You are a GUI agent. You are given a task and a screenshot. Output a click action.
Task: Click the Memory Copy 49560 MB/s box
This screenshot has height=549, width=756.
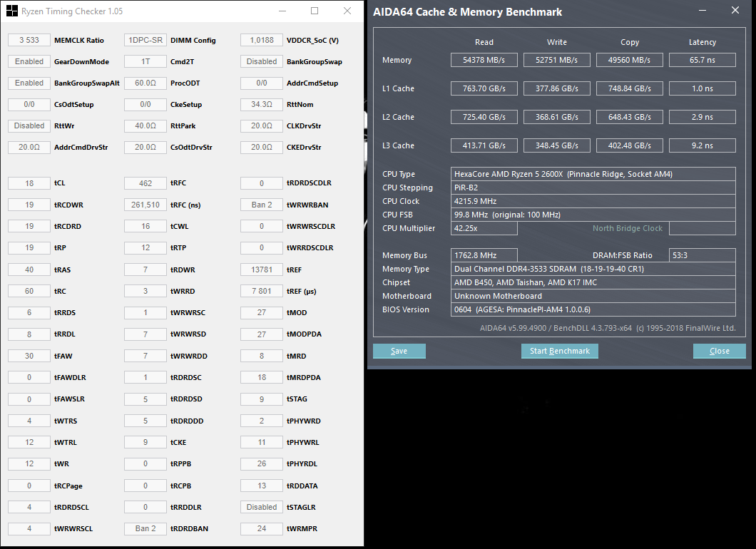tap(630, 60)
